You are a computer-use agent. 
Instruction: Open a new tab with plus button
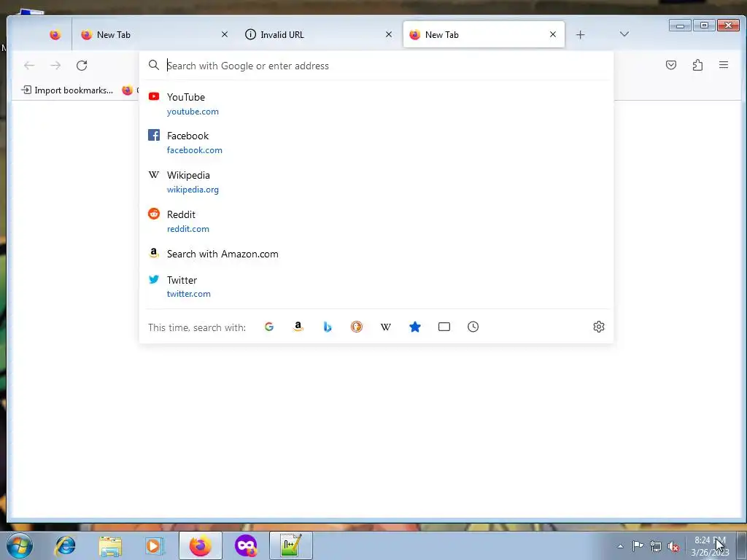coord(580,35)
